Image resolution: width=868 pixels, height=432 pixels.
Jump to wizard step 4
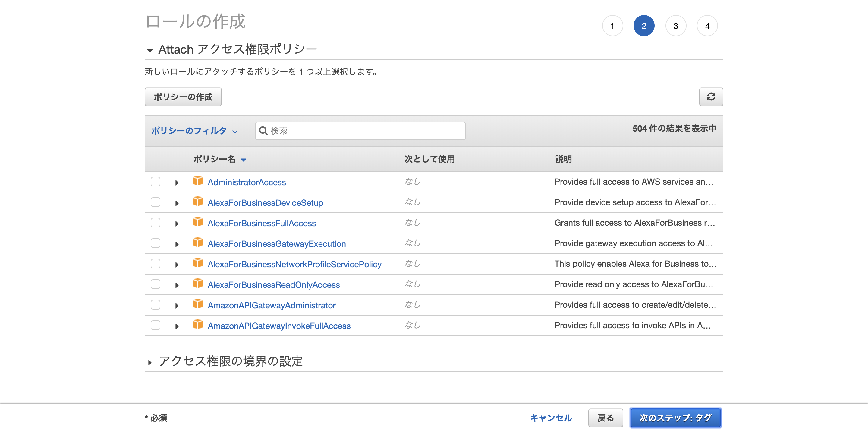click(707, 26)
